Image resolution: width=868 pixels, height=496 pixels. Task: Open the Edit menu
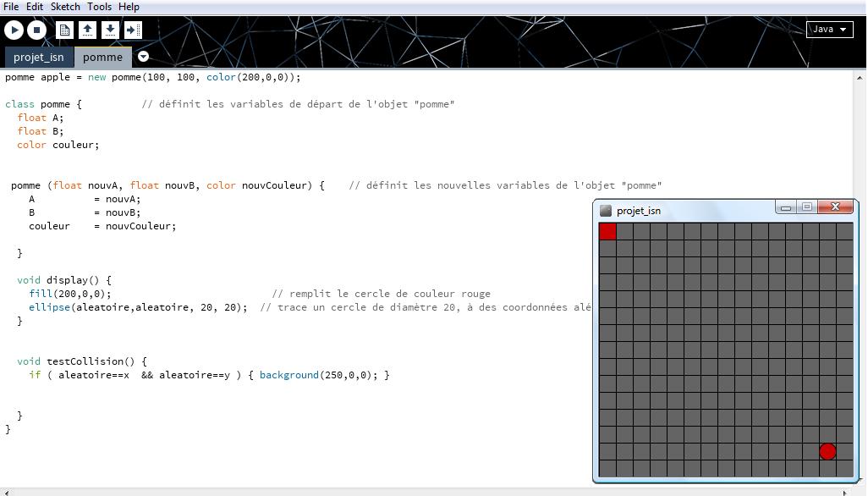(x=35, y=7)
